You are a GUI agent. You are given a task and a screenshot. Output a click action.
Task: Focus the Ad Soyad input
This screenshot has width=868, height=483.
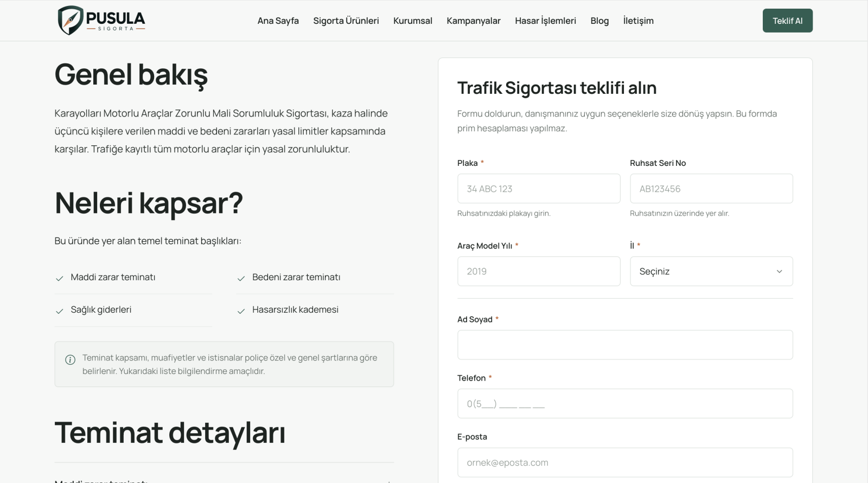625,345
